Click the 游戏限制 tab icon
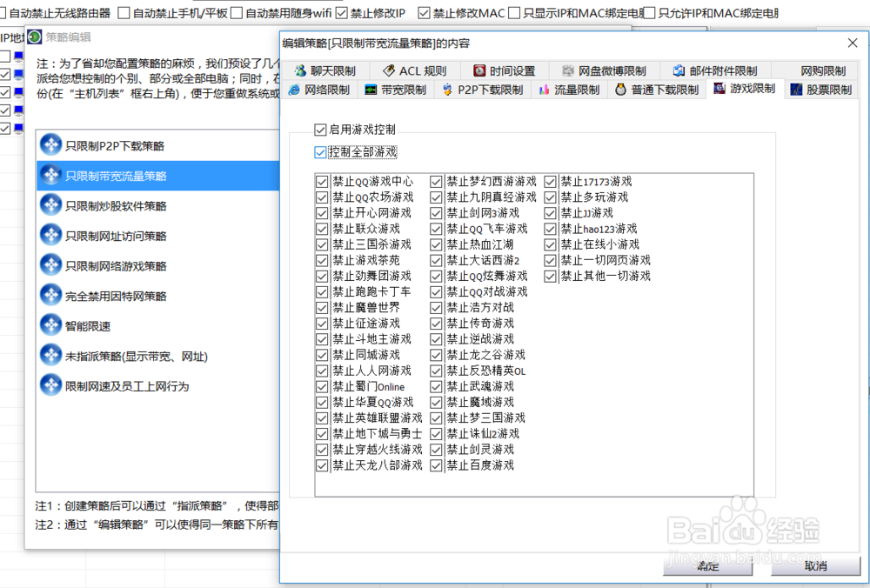Screen dimensions: 870x588 [719, 88]
